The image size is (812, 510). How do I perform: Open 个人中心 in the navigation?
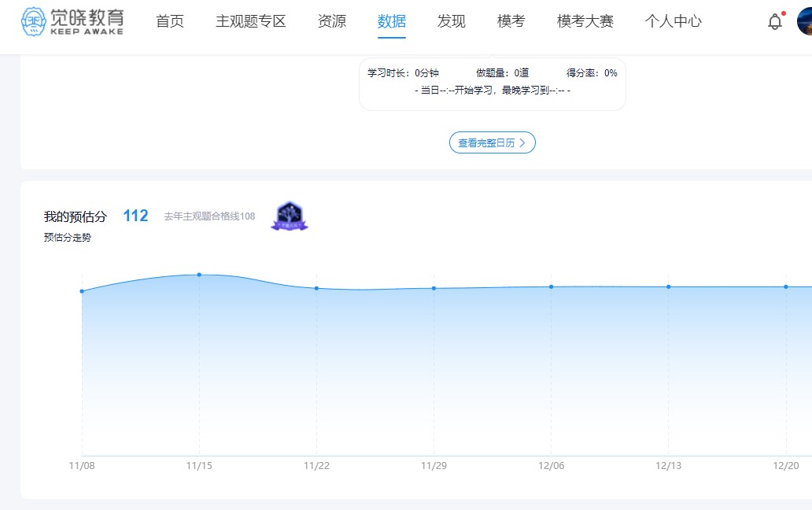pyautogui.click(x=674, y=21)
